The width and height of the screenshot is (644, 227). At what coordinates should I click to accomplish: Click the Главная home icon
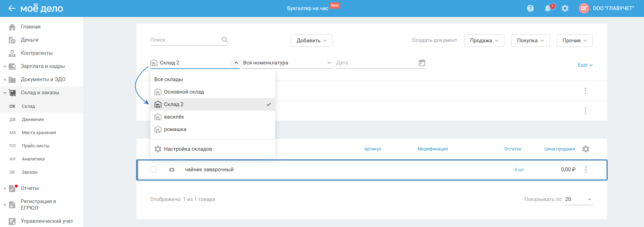[x=12, y=27]
